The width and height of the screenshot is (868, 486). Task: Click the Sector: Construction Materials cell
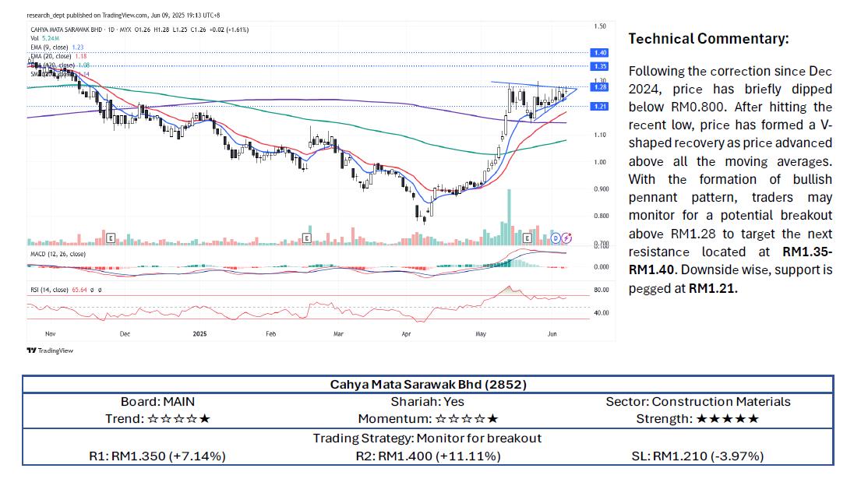pos(698,402)
